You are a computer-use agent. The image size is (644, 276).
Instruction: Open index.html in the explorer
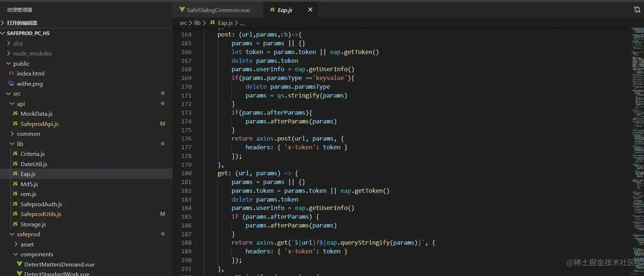point(86,74)
